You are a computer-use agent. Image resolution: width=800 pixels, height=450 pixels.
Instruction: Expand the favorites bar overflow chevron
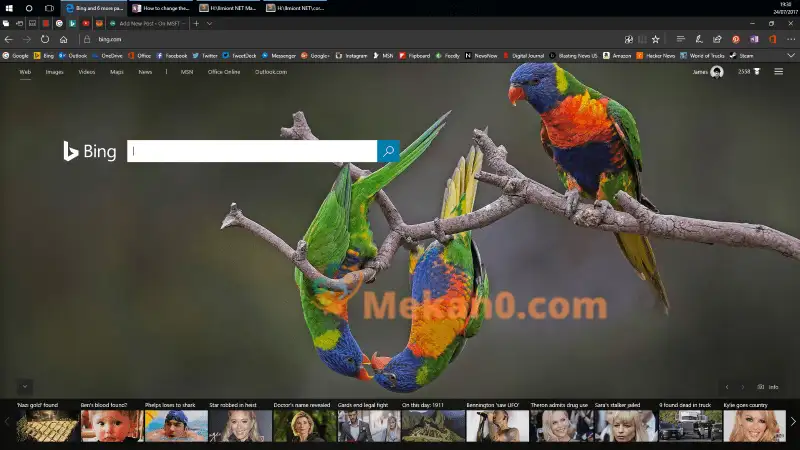point(791,56)
